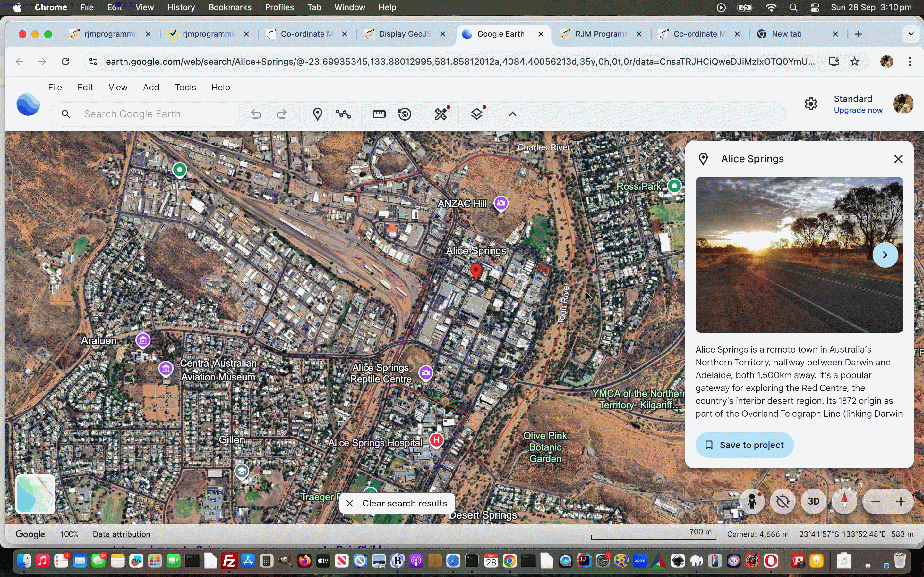
Task: Open the Measure distance ruler tool
Action: [379, 114]
